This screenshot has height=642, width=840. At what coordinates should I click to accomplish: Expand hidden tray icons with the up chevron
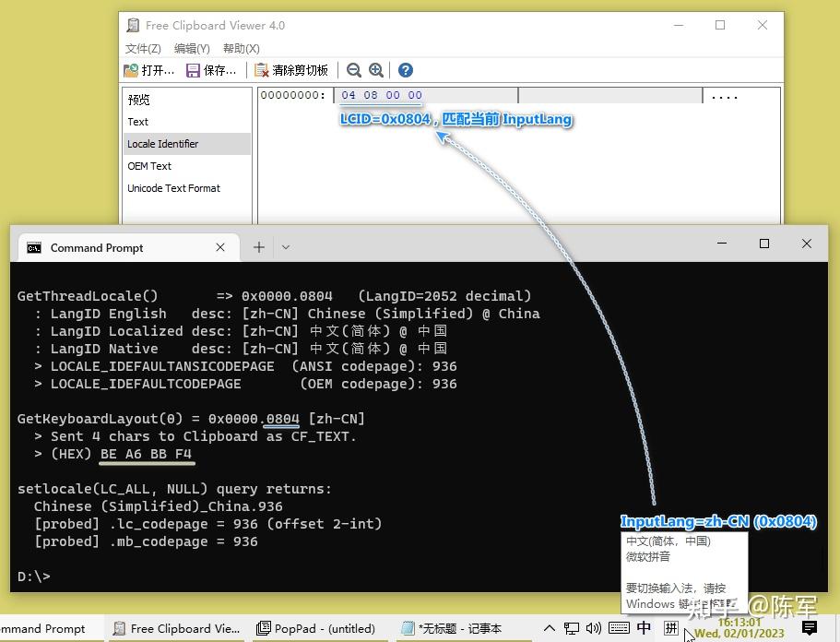coord(549,628)
